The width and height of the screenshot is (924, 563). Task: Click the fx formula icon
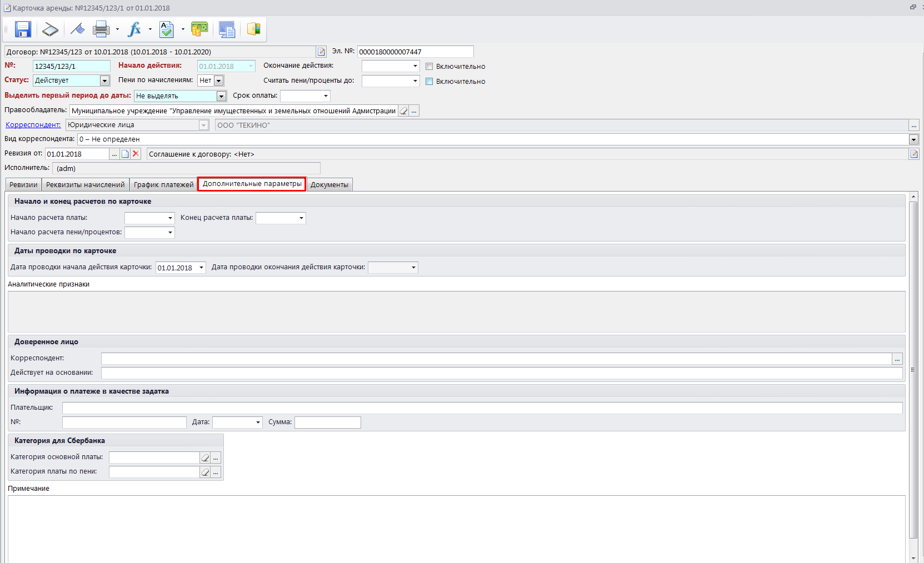(x=134, y=29)
